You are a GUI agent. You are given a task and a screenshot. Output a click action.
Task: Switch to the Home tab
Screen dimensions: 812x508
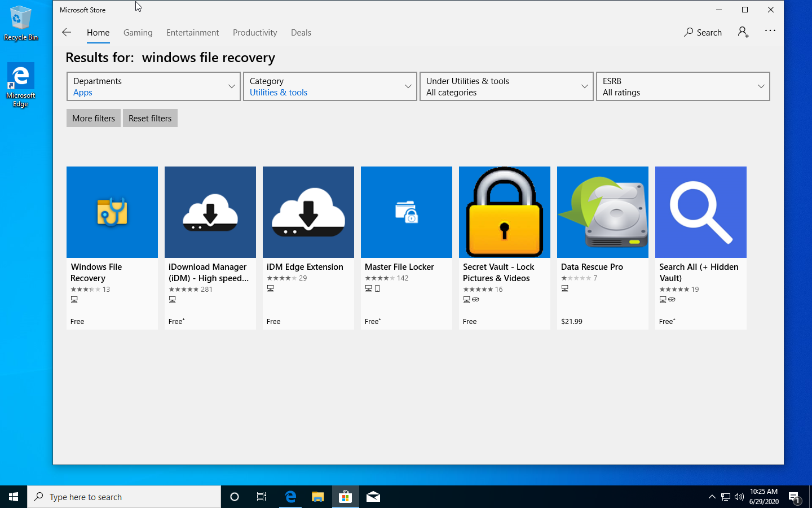coord(98,33)
